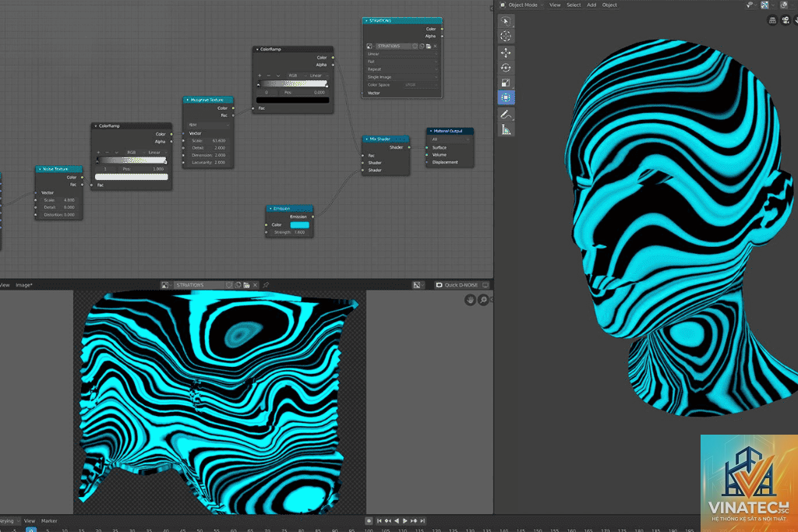Toggle camera view icon in viewport
This screenshot has width=798, height=532.
(x=786, y=20)
